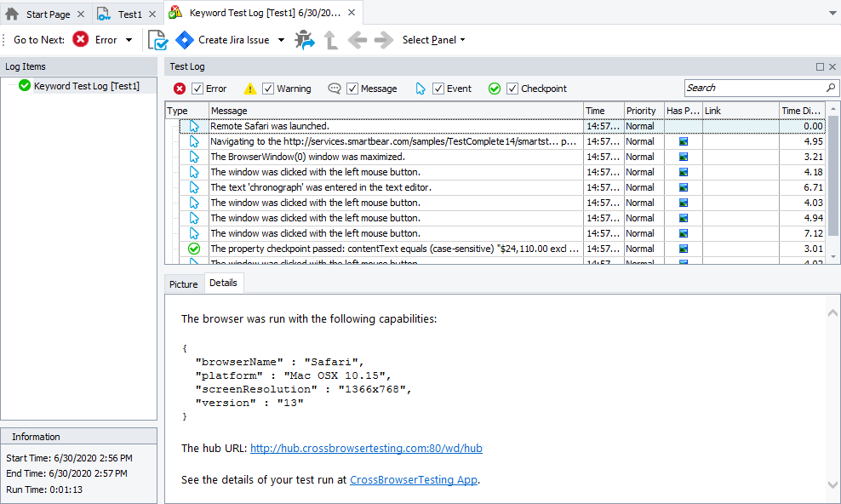This screenshot has height=504, width=841.
Task: Click the image icon in the checkpoint row
Action: pos(683,249)
